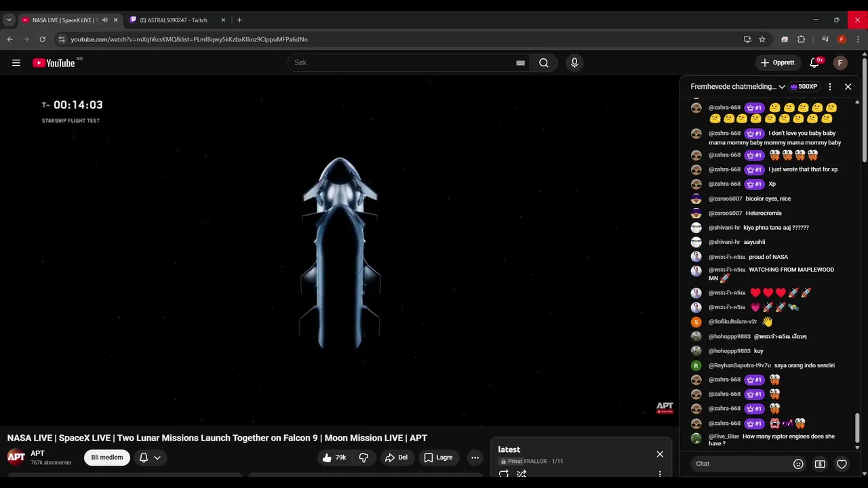Open the tab search dropdown arrow
The image size is (868, 488).
pos(9,20)
